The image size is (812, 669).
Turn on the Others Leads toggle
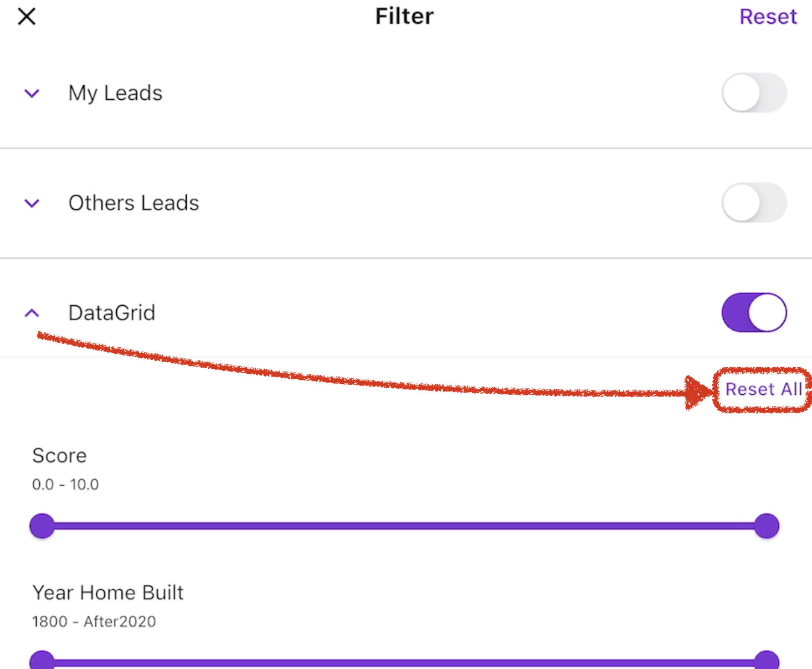click(754, 203)
